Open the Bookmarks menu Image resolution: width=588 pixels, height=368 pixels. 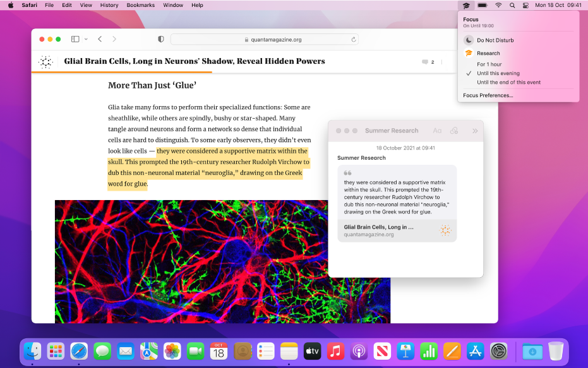point(140,5)
